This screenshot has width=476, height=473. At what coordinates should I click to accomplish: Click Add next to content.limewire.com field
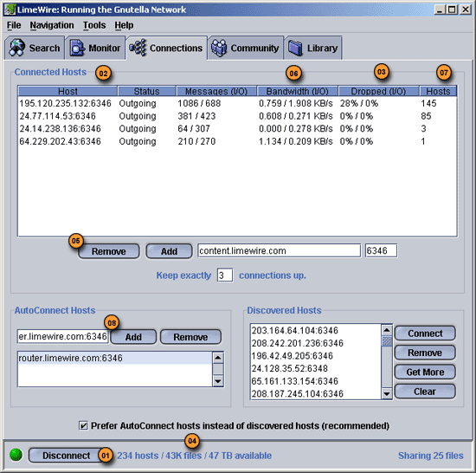tap(169, 251)
